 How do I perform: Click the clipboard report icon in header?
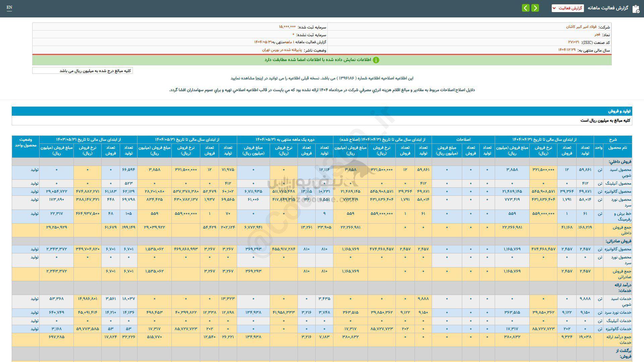pos(636,8)
